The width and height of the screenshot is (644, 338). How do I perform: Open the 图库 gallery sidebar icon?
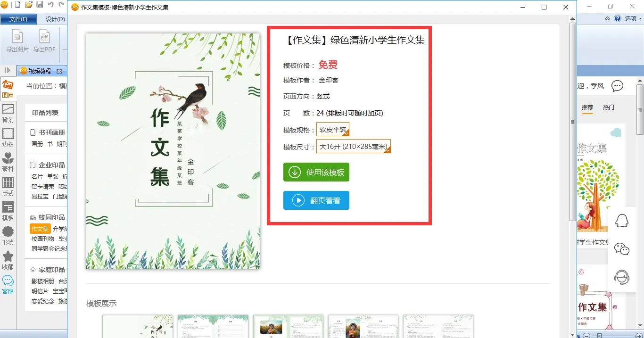pos(8,89)
